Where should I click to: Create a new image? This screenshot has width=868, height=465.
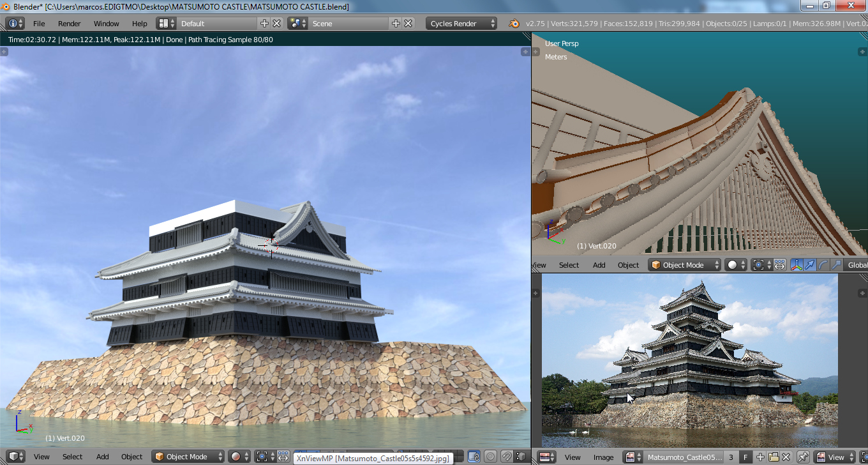pos(760,457)
